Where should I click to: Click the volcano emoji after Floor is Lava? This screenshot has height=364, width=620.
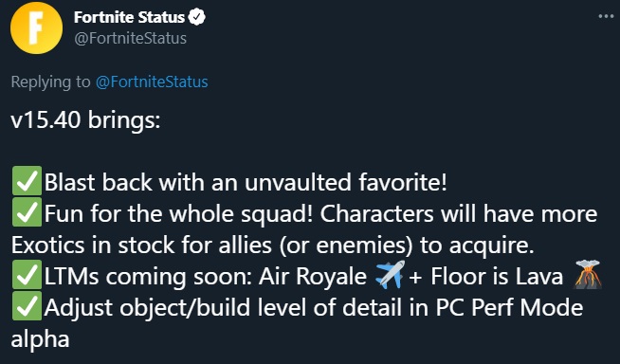coord(588,274)
